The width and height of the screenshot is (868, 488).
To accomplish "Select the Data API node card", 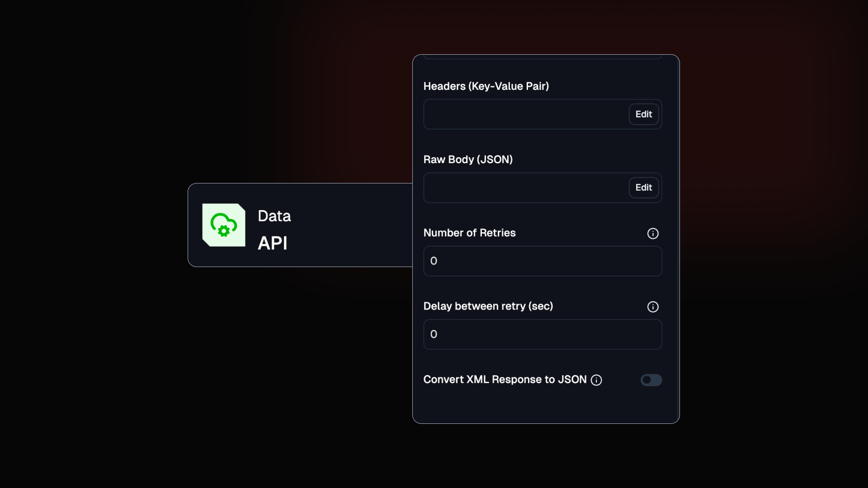I will coord(300,225).
